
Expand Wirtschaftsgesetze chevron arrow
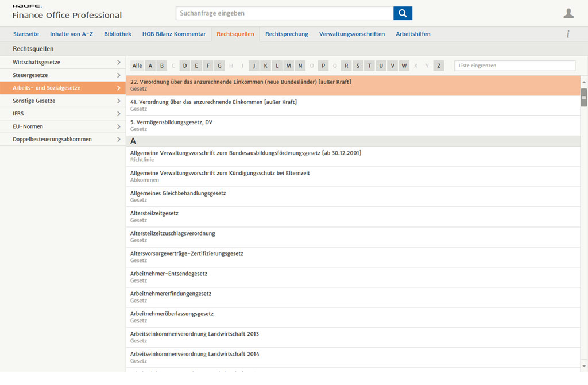pos(118,62)
